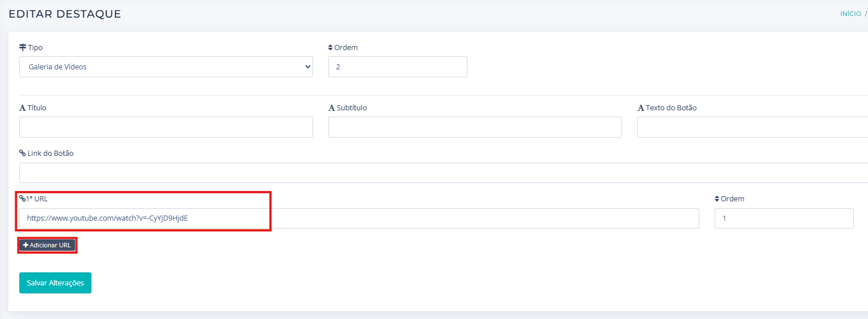Click the chain link icon beside 1ª URL

pos(22,199)
